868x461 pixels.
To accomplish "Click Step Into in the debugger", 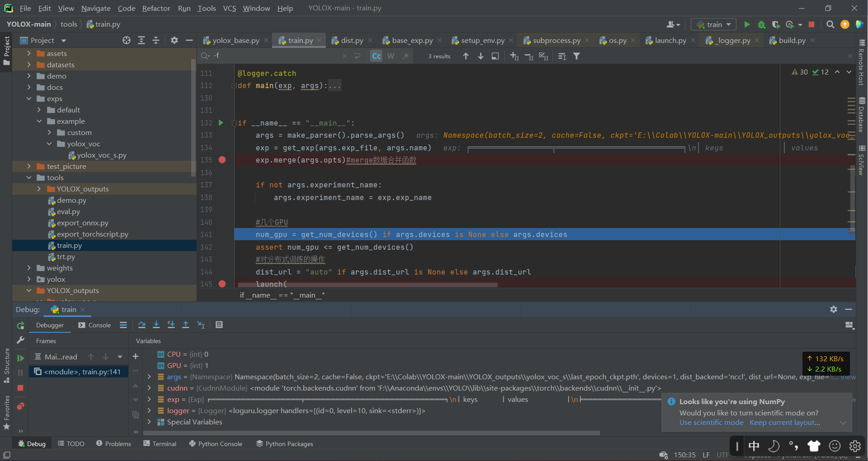I will point(156,325).
